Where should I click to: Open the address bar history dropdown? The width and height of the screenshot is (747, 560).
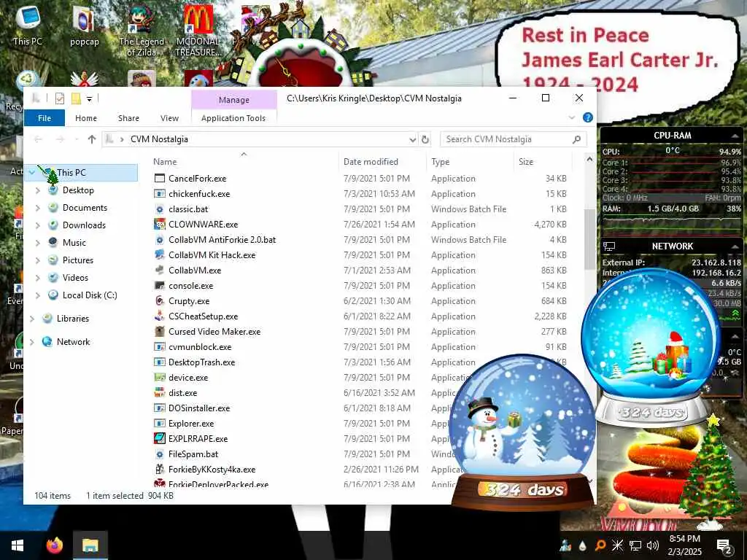(412, 139)
